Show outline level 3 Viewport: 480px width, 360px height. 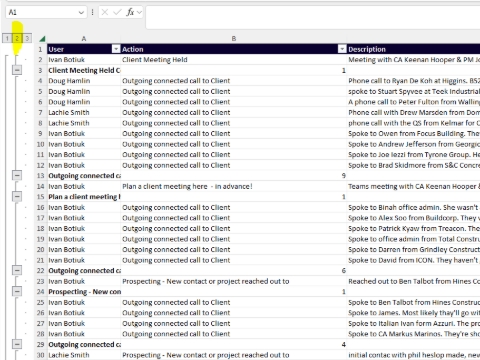(27, 38)
